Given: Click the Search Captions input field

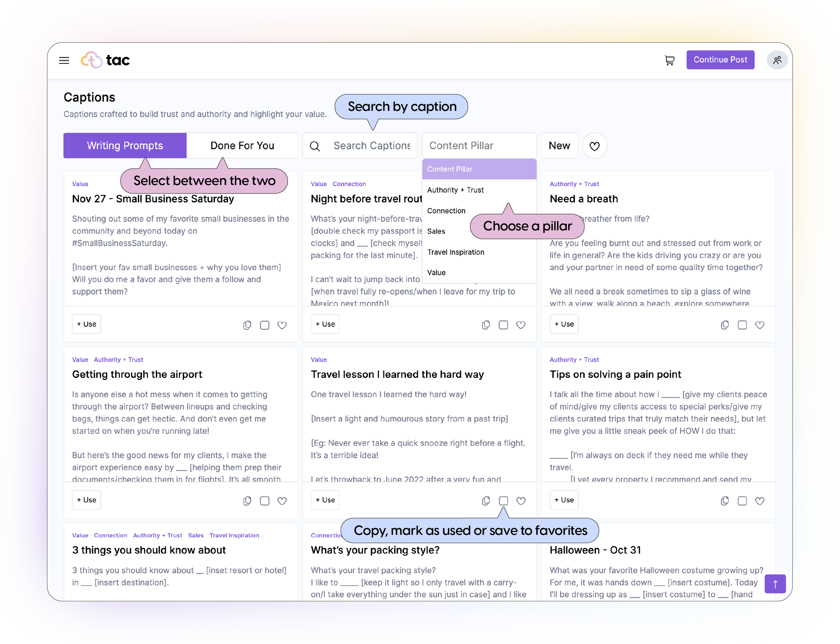Looking at the screenshot, I should click(371, 146).
